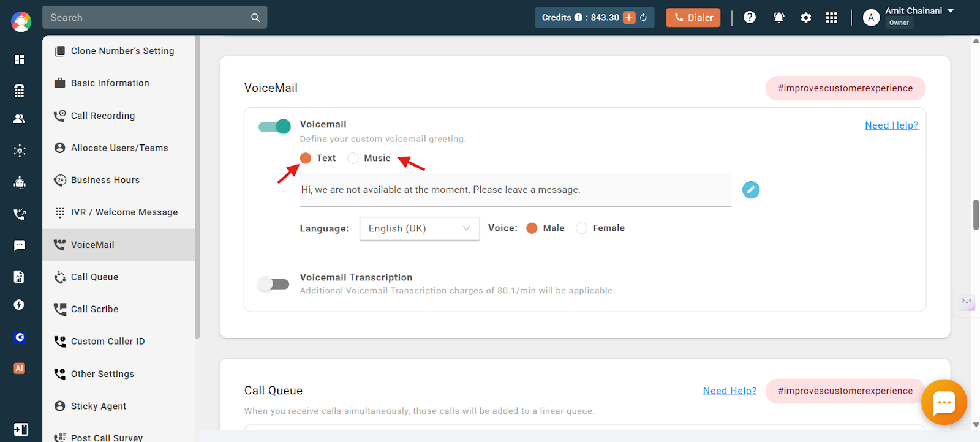Screen dimensions: 980x442
Task: Select the Music greeting radio button
Action: pyautogui.click(x=353, y=159)
